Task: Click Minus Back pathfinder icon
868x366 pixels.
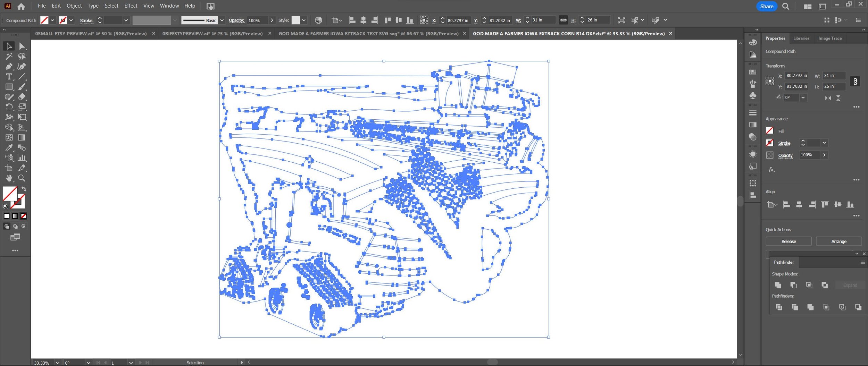Action: (x=858, y=307)
